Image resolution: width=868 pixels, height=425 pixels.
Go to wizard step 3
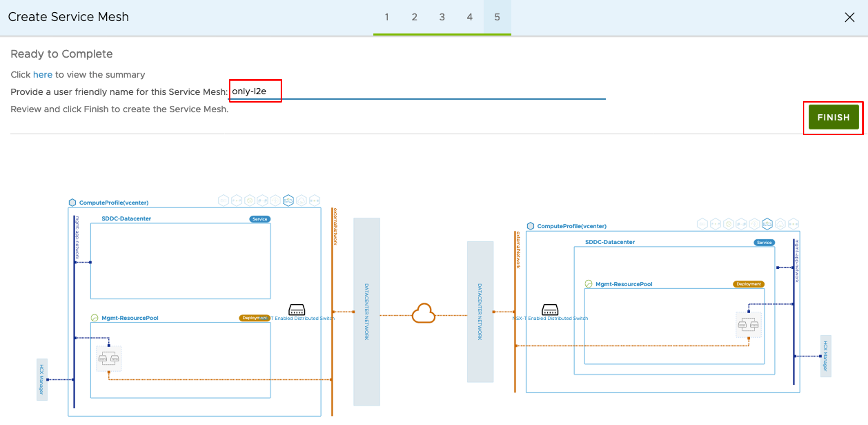(442, 17)
